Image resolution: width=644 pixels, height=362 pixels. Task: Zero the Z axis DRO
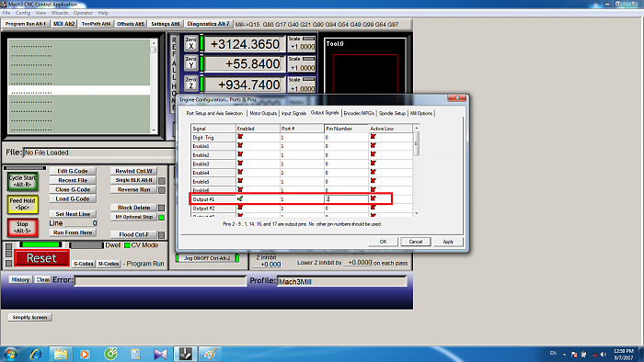191,84
